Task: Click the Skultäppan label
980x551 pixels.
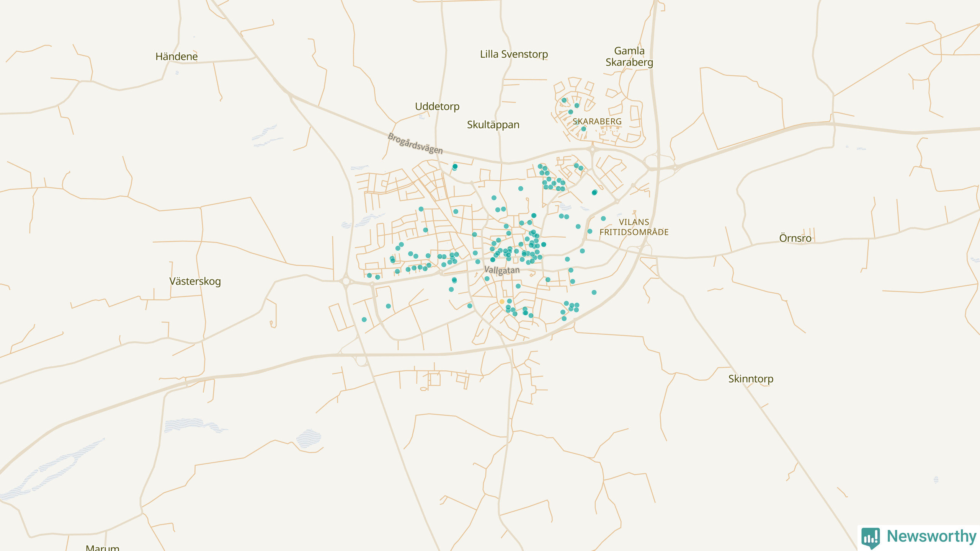Action: [493, 125]
